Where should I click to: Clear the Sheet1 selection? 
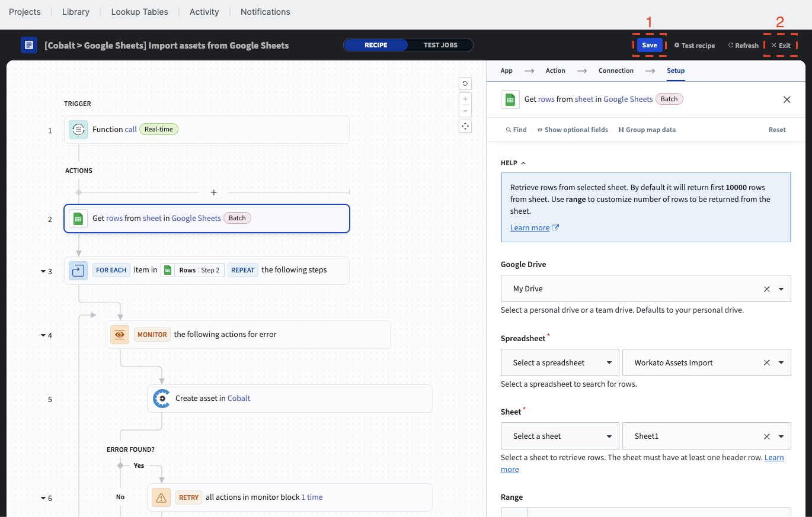[767, 436]
